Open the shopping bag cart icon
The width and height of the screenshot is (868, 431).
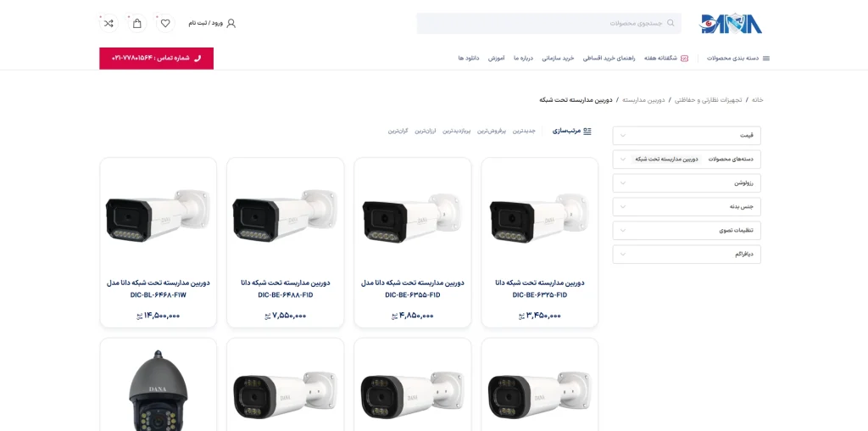tap(136, 23)
